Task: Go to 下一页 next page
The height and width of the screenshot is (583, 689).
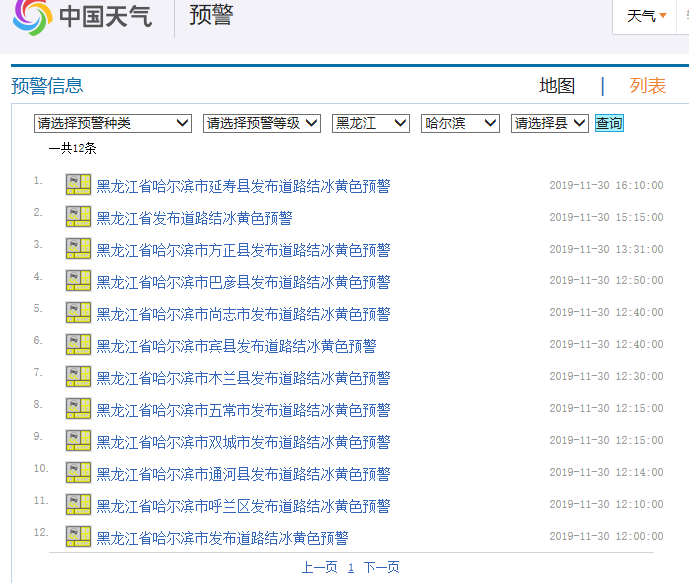Action: 381,567
